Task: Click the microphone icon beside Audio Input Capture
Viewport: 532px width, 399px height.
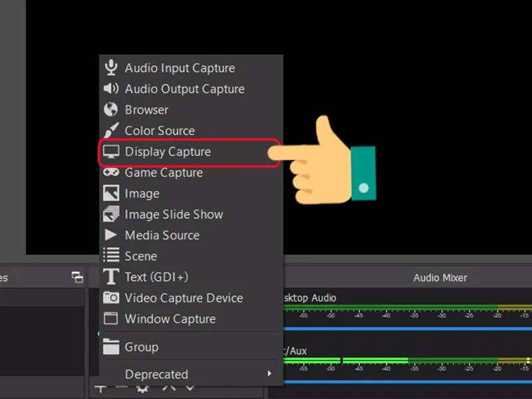Action: [110, 67]
